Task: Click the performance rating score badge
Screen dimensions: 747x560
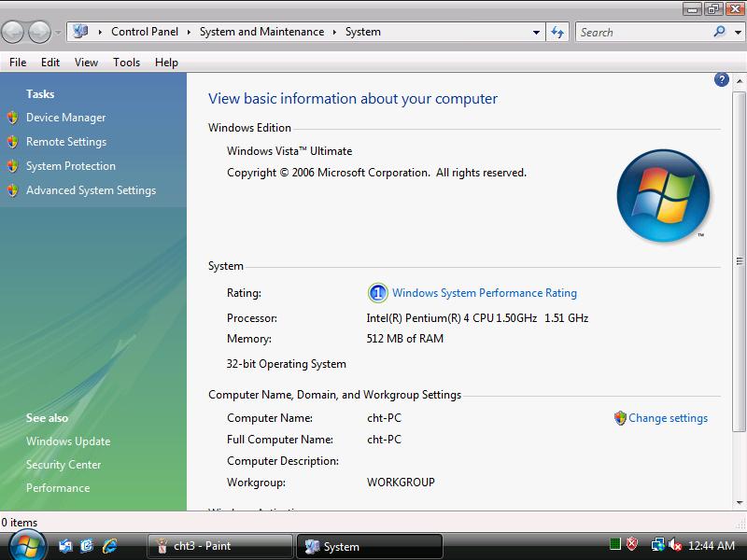Action: [x=377, y=293]
